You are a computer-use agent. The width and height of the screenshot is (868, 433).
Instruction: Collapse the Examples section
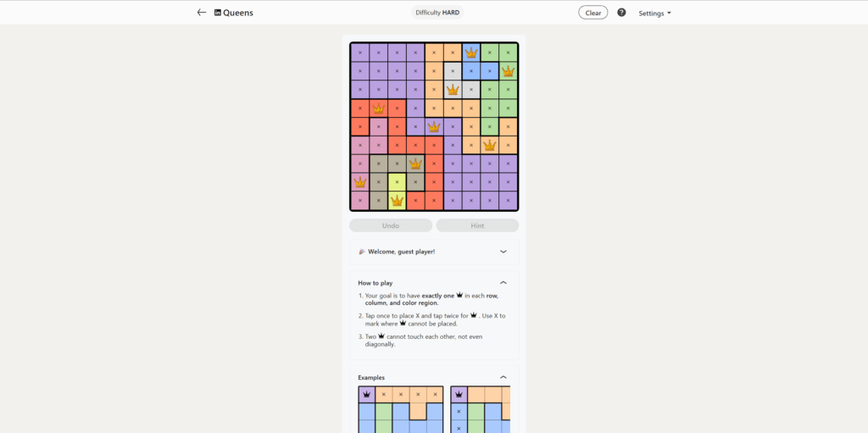(x=504, y=378)
